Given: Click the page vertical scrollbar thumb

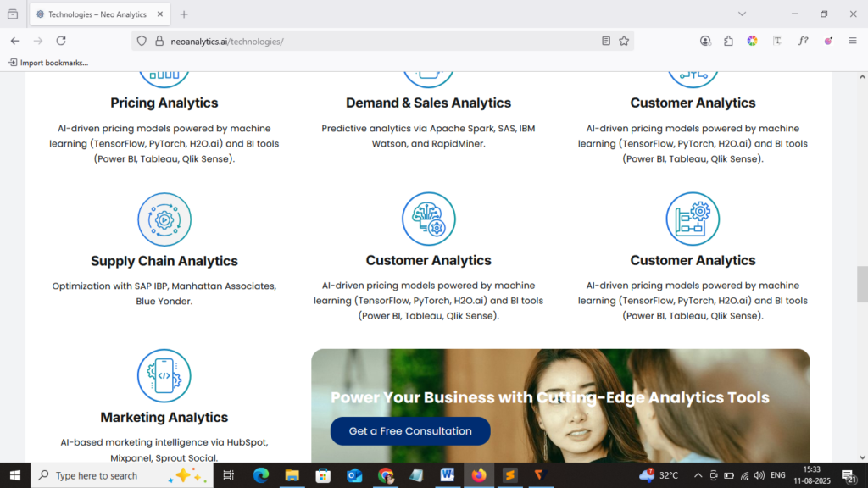Looking at the screenshot, I should coord(862,285).
